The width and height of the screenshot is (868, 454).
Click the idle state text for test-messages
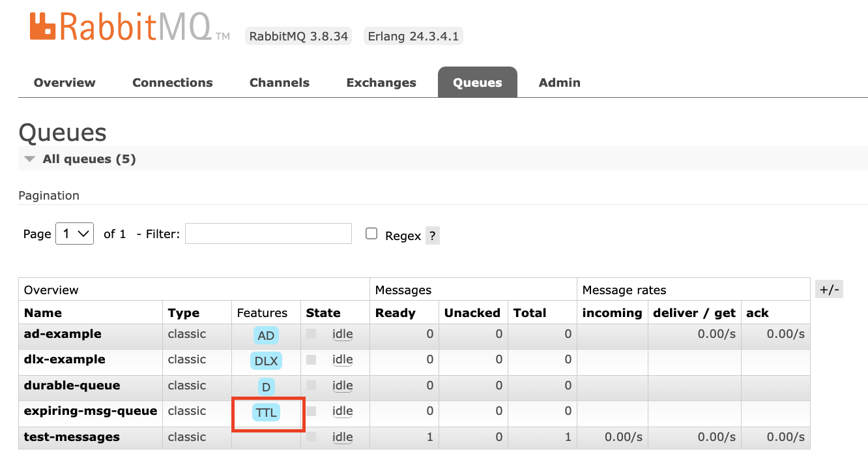(343, 437)
